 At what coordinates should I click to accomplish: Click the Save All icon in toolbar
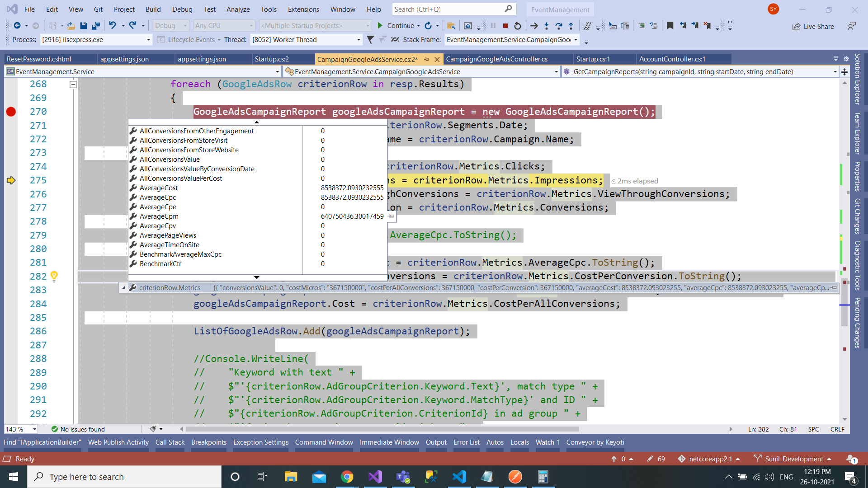(x=96, y=26)
